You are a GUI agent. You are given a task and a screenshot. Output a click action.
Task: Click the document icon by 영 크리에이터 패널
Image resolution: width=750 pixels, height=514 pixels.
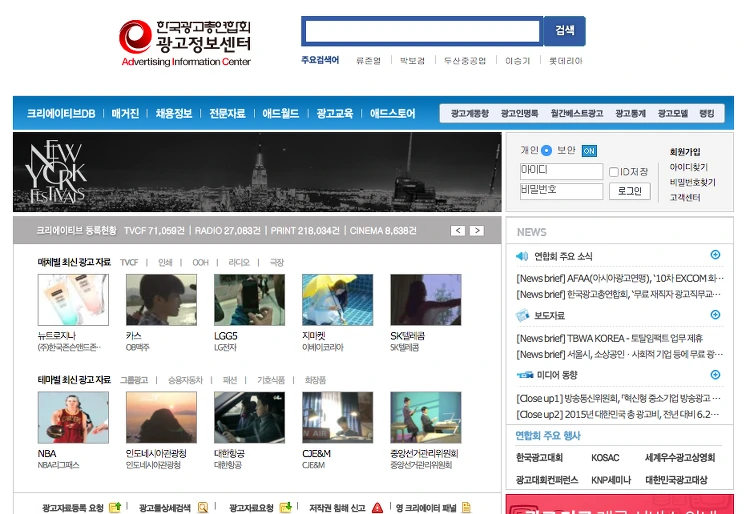pyautogui.click(x=466, y=507)
